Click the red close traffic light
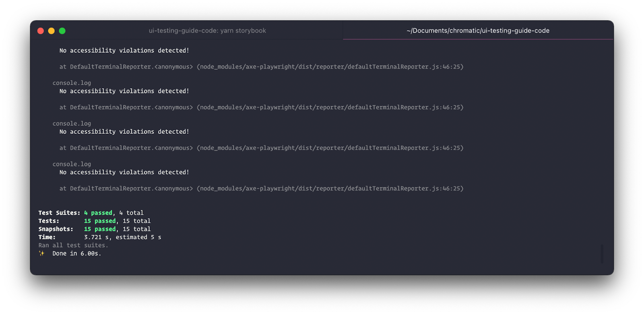Viewport: 644px width, 315px height. click(x=40, y=30)
